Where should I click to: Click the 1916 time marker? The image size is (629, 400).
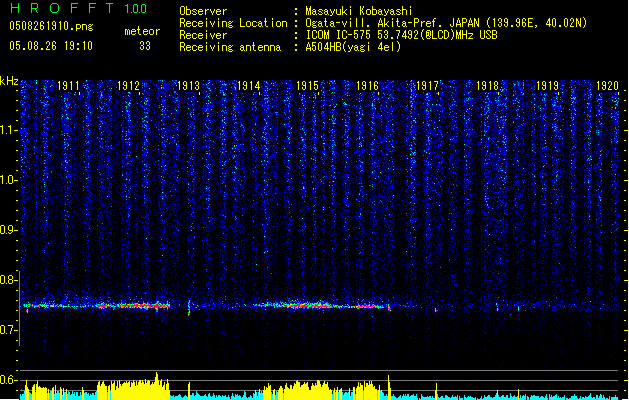[367, 86]
